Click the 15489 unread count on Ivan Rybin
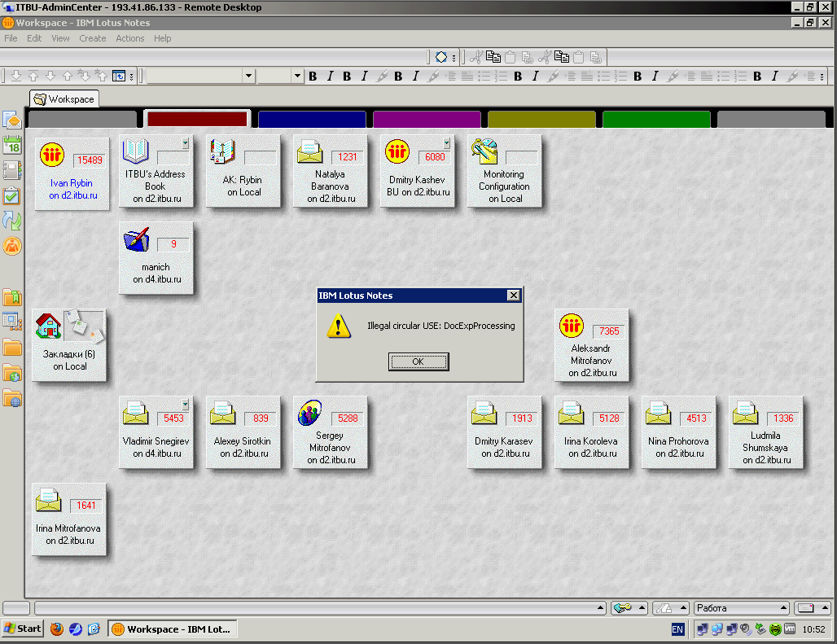The image size is (837, 644). [90, 160]
